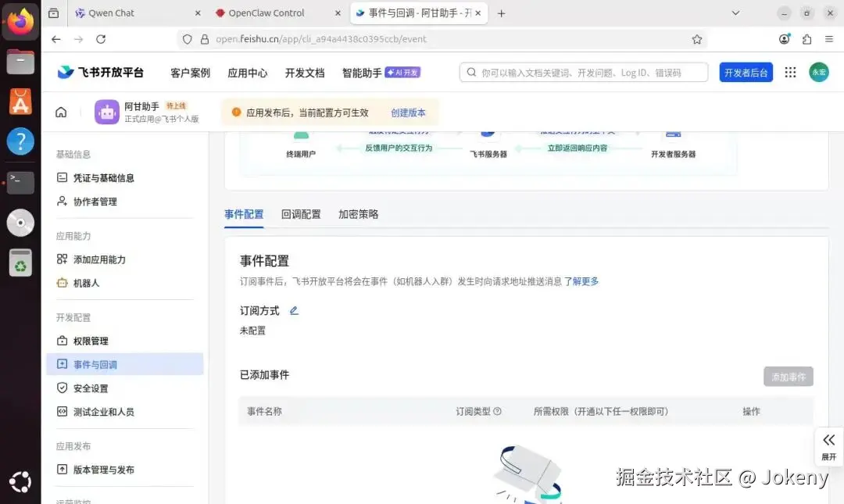844x504 pixels.
Task: Click the 开发者后台 button
Action: coord(746,72)
